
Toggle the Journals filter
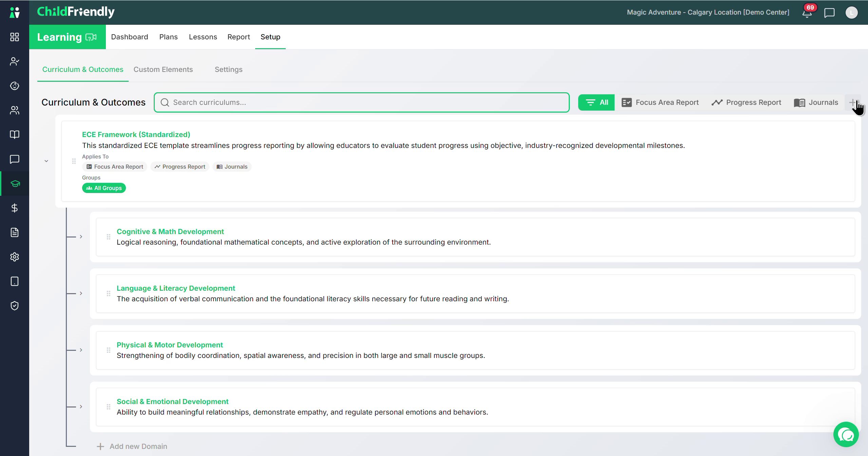coord(816,102)
